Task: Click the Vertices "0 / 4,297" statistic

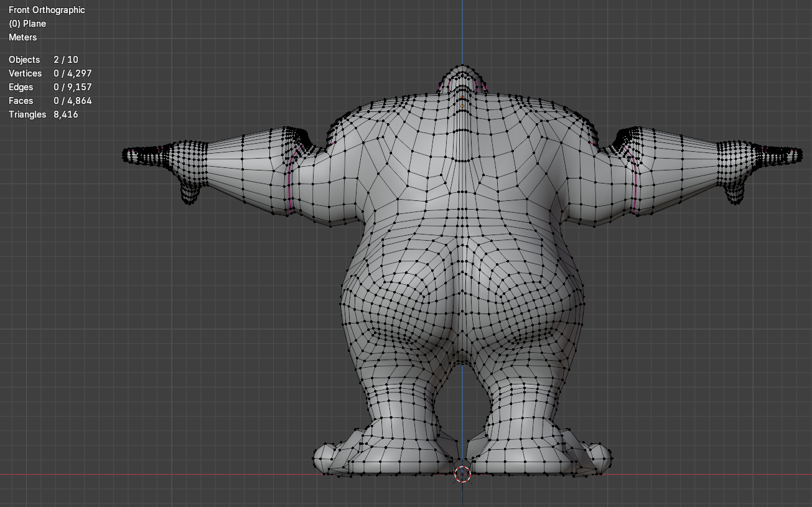Action: (x=73, y=73)
